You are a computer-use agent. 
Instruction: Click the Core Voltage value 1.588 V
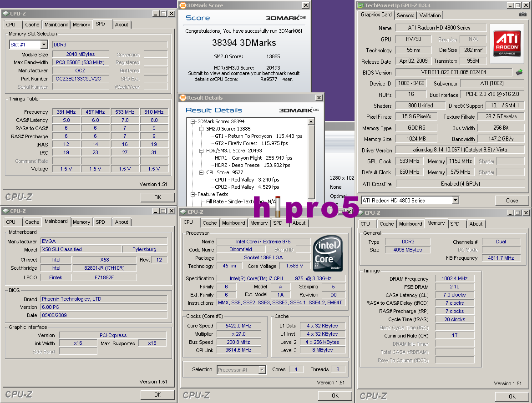(294, 266)
